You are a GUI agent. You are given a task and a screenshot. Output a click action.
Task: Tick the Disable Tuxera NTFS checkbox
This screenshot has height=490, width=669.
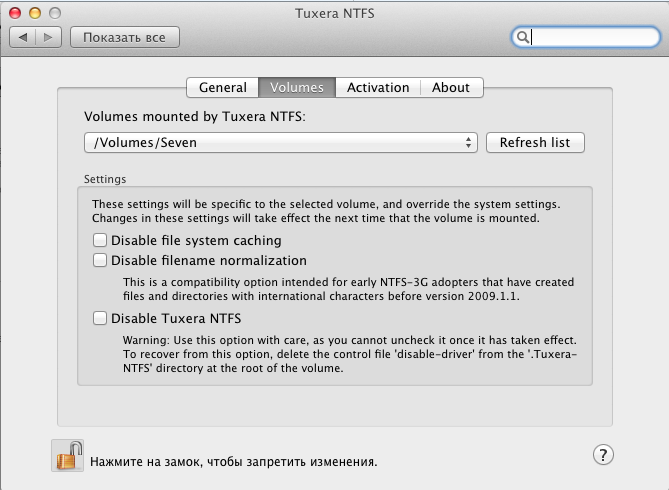click(100, 318)
